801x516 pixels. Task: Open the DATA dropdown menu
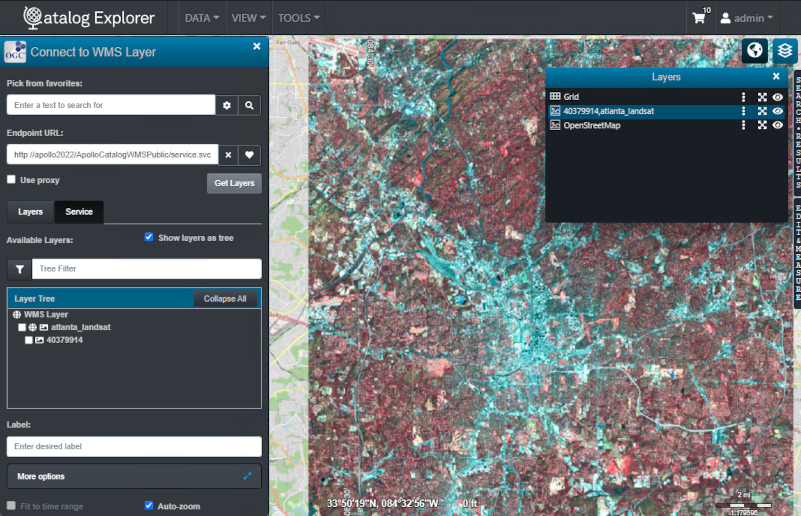[201, 18]
